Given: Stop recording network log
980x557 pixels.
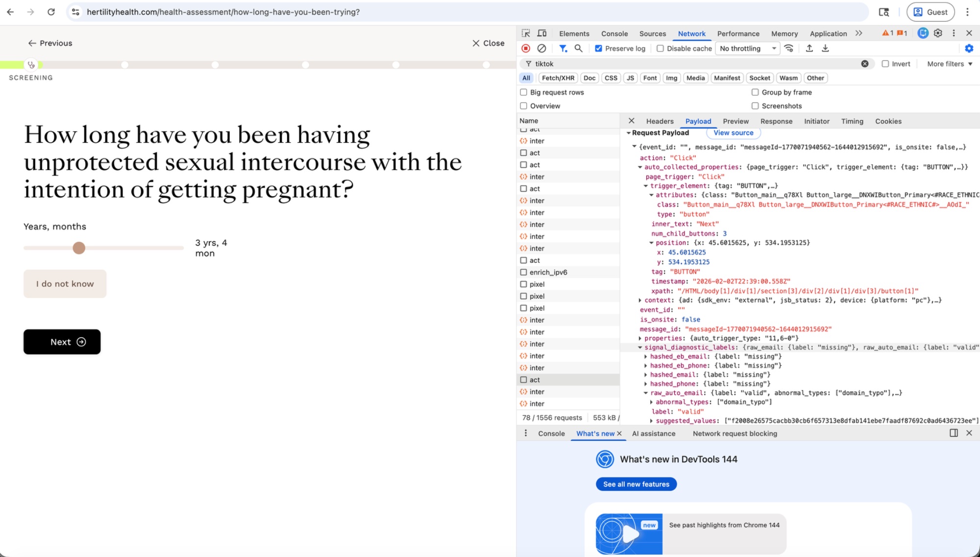Looking at the screenshot, I should point(526,49).
